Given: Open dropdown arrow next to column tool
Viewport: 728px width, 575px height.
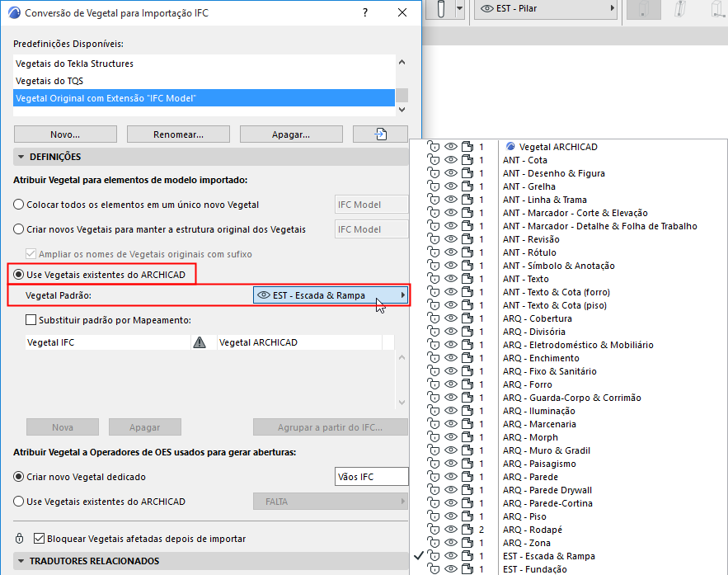Looking at the screenshot, I should (460, 8).
